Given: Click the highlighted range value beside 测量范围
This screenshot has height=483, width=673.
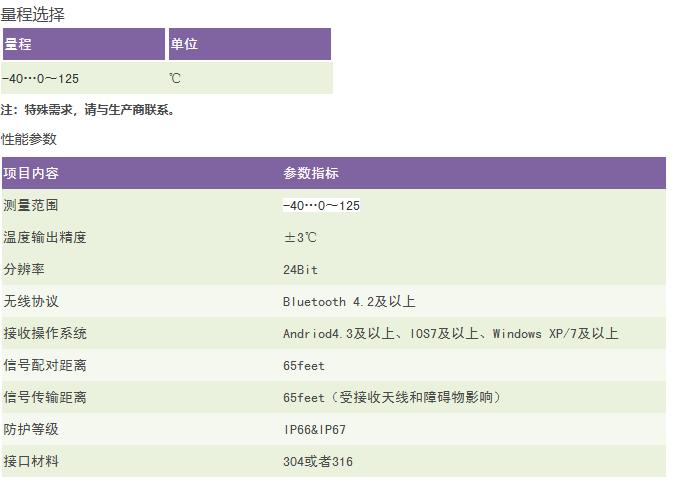Looking at the screenshot, I should point(321,205).
